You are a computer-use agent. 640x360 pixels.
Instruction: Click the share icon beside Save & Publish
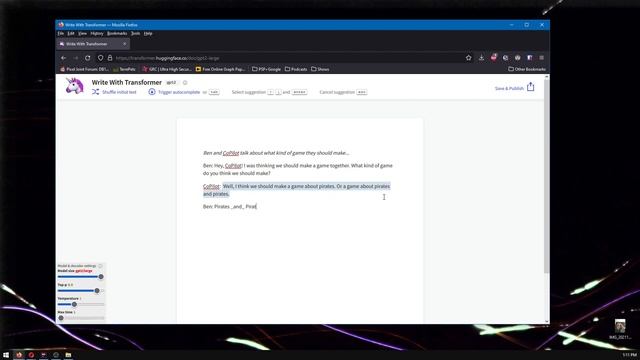pos(530,87)
